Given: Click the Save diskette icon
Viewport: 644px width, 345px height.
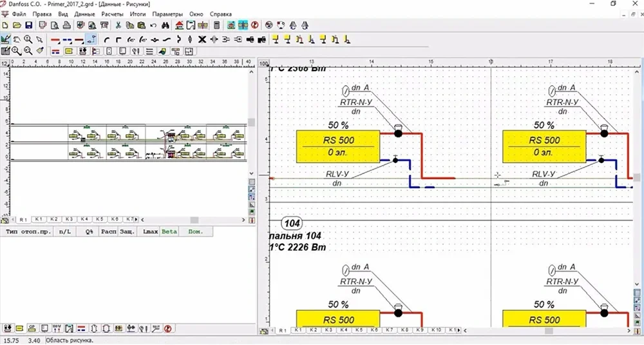Looking at the screenshot, I should click(x=28, y=26).
